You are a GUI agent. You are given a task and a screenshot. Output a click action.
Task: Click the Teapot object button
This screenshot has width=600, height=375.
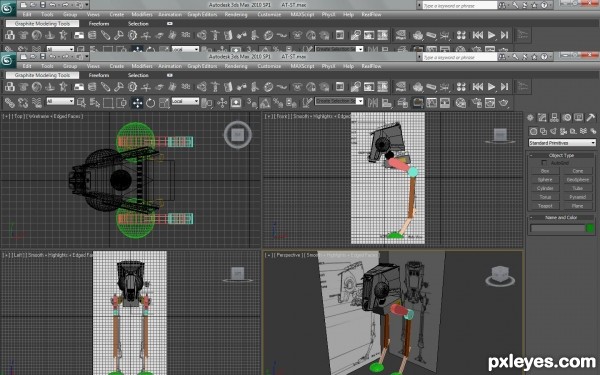click(x=545, y=205)
